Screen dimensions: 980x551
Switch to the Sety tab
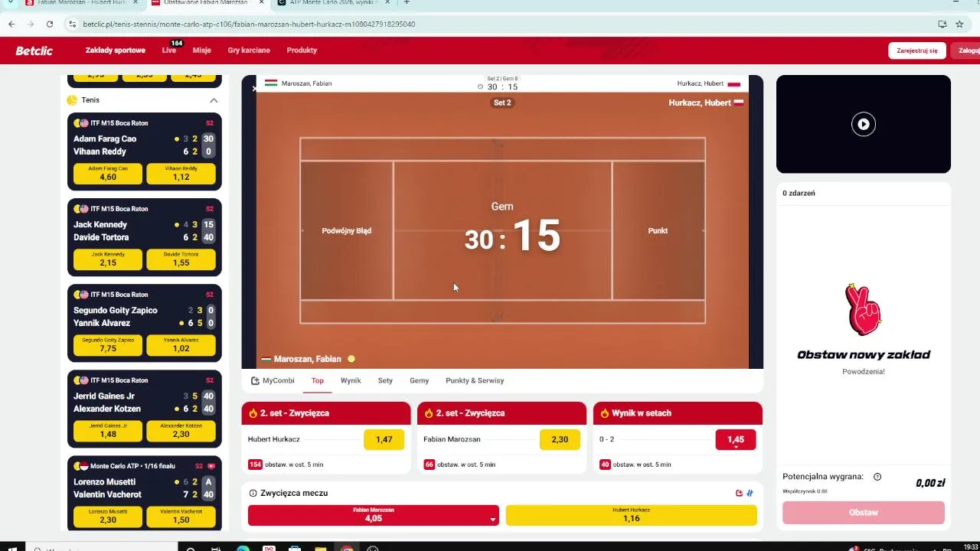point(385,380)
